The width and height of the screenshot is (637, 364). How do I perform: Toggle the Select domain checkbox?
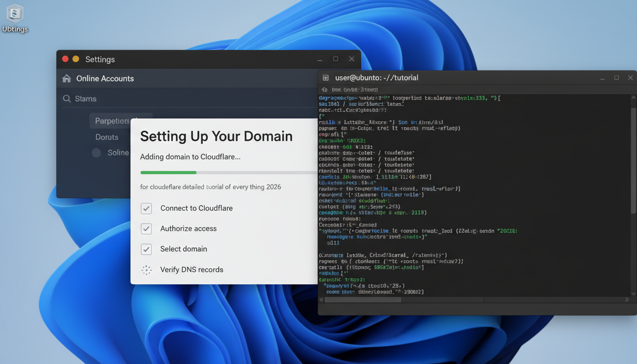[x=146, y=249]
